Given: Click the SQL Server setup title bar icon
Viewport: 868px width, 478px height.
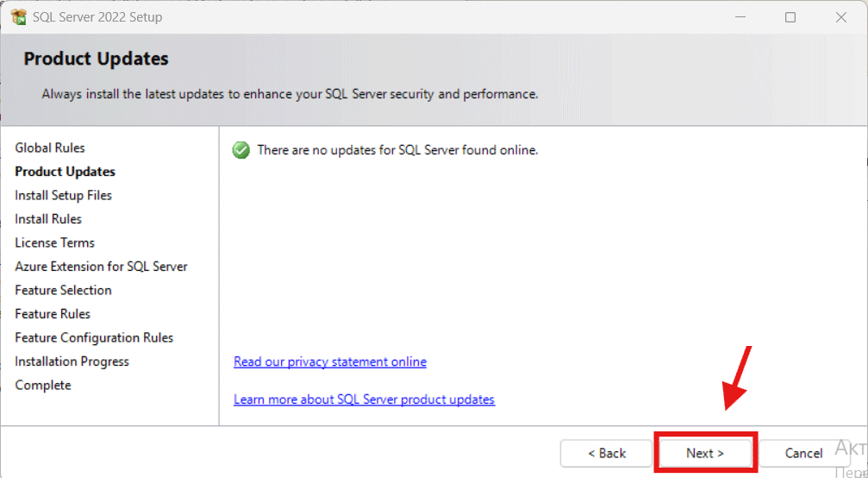Looking at the screenshot, I should click(18, 17).
